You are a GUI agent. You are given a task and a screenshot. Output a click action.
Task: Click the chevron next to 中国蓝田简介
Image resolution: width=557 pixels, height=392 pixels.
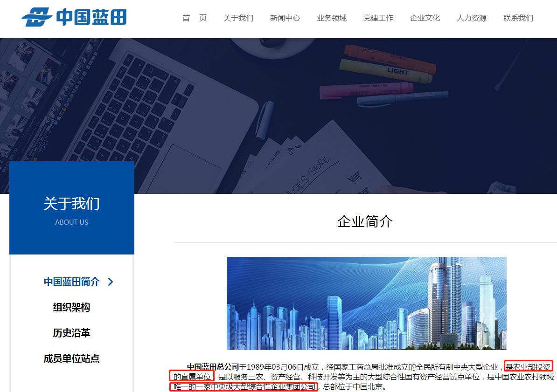(x=111, y=282)
